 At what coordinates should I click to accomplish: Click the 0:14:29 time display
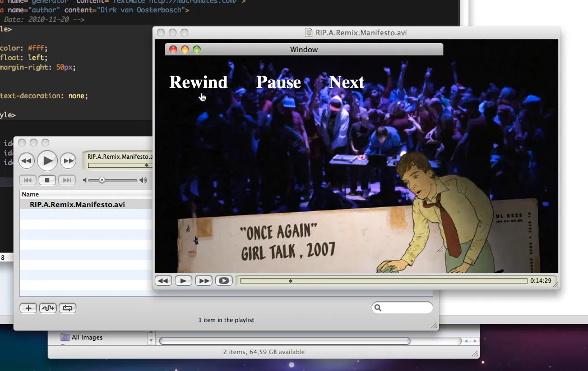point(541,281)
